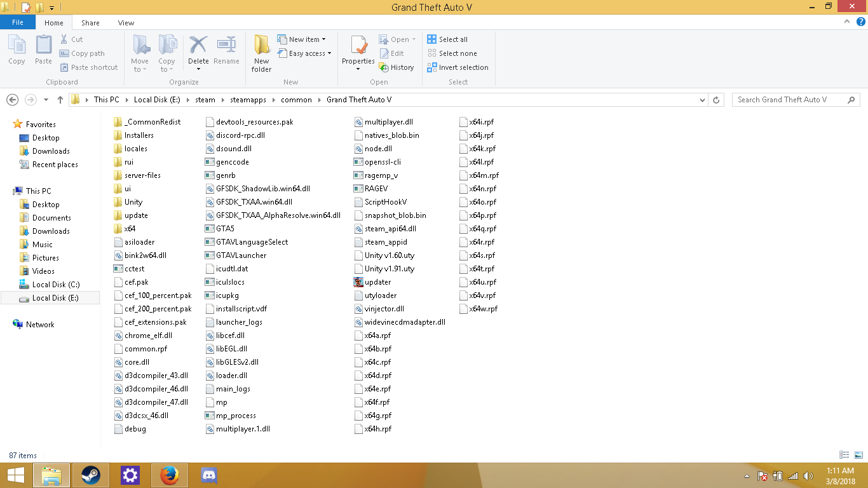The height and width of the screenshot is (488, 868).
Task: Create a New folder from ribbon
Action: (x=261, y=54)
